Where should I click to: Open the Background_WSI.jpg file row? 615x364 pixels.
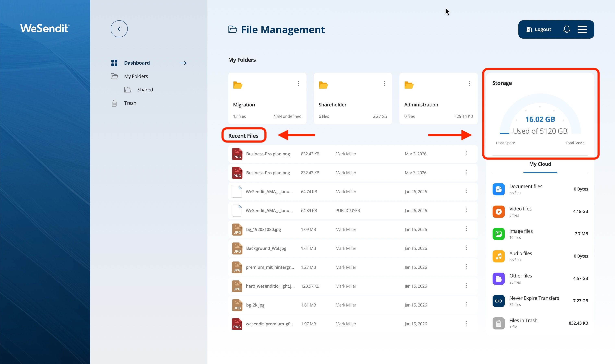click(x=266, y=248)
